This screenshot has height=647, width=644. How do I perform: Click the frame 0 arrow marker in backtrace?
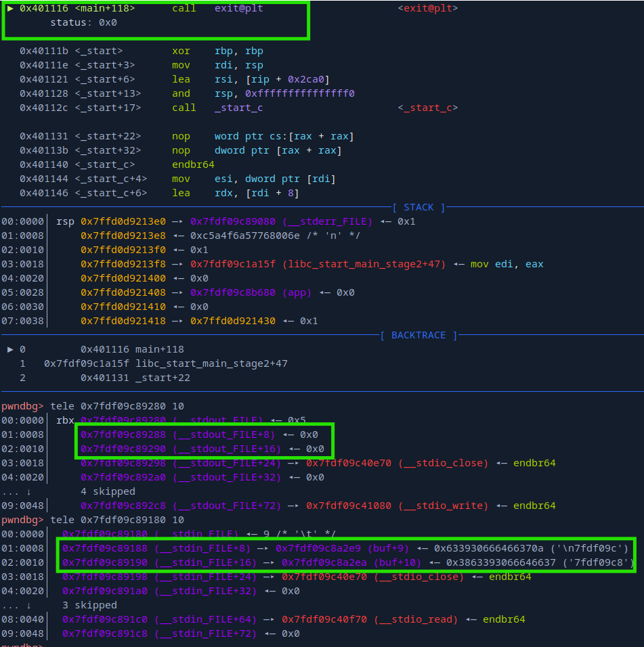pyautogui.click(x=11, y=349)
